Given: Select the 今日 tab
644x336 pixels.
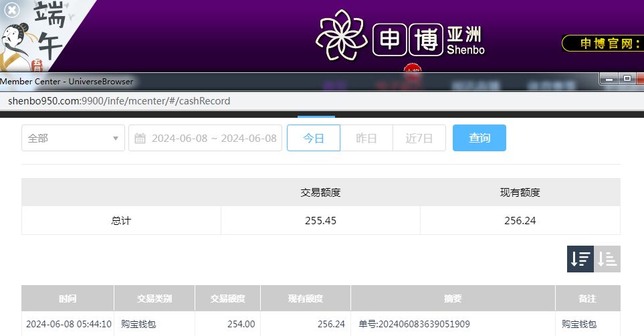Looking at the screenshot, I should pos(314,139).
